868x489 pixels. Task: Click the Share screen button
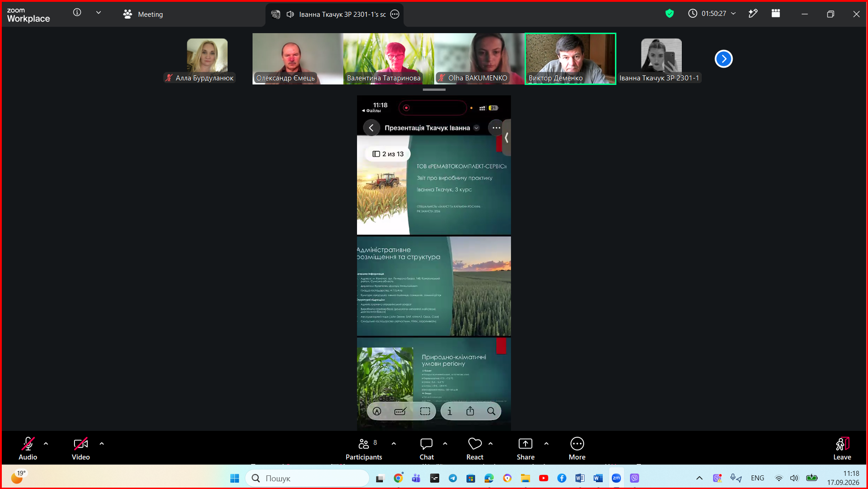[526, 449]
